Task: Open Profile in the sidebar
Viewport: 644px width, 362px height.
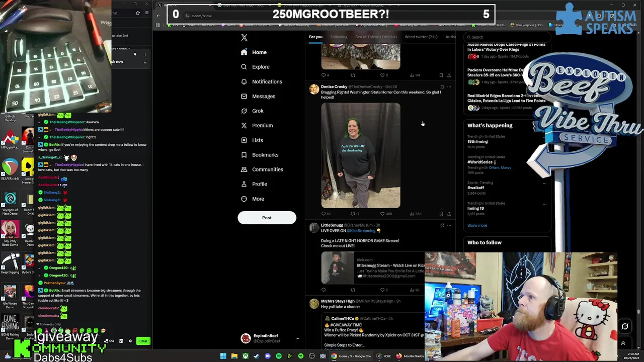Action: tap(254, 184)
